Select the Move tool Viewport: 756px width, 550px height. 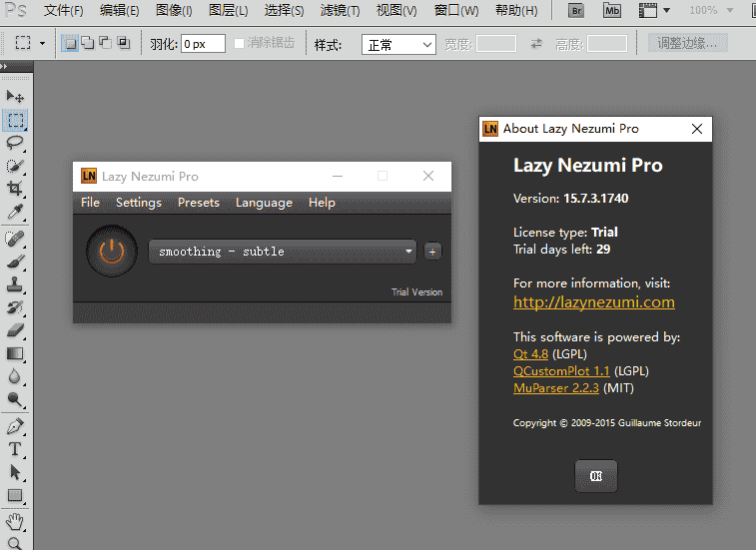tap(15, 96)
